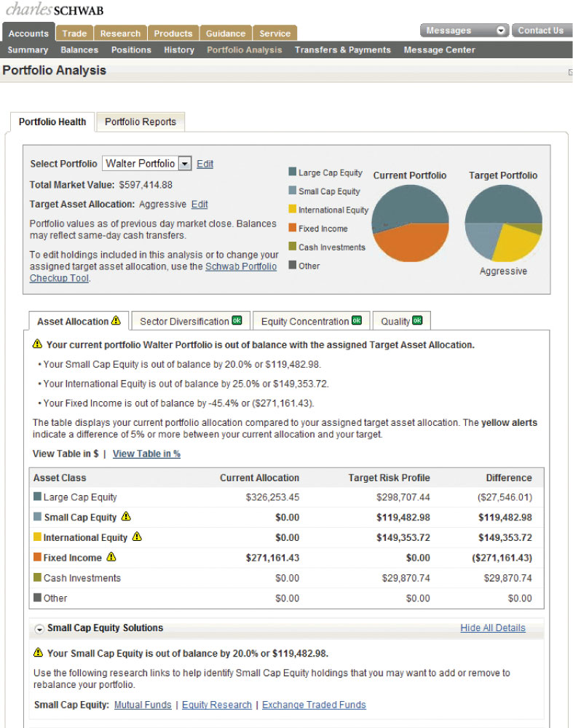Click Edit link next to Select Portfolio
The width and height of the screenshot is (573, 728).
click(205, 164)
